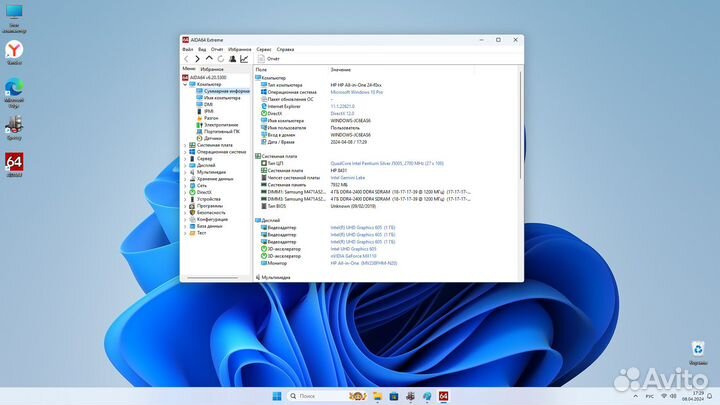
Task: Open the Вид menu
Action: 202,49
